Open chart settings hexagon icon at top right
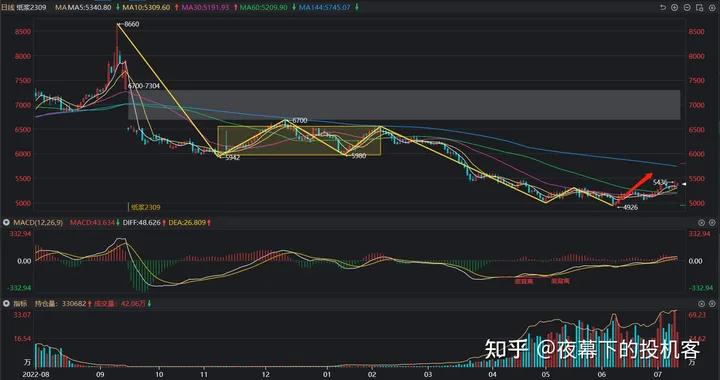720x380 pixels. (712, 7)
